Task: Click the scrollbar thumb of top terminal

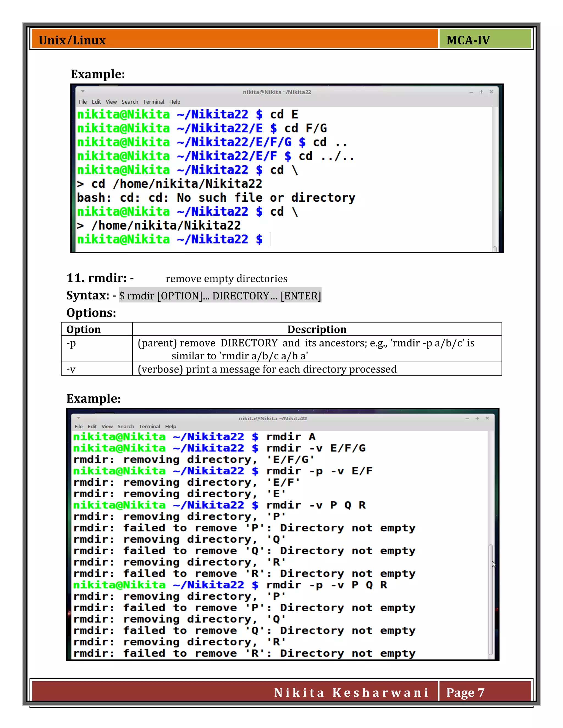Action: pos(495,249)
